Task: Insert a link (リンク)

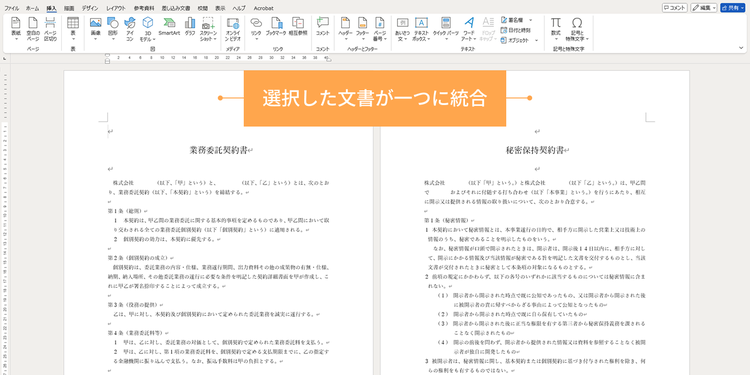Action: click(x=256, y=28)
